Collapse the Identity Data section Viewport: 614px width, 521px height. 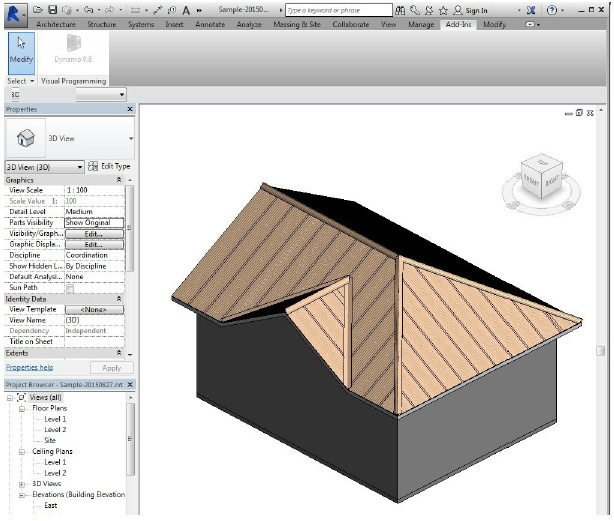120,299
